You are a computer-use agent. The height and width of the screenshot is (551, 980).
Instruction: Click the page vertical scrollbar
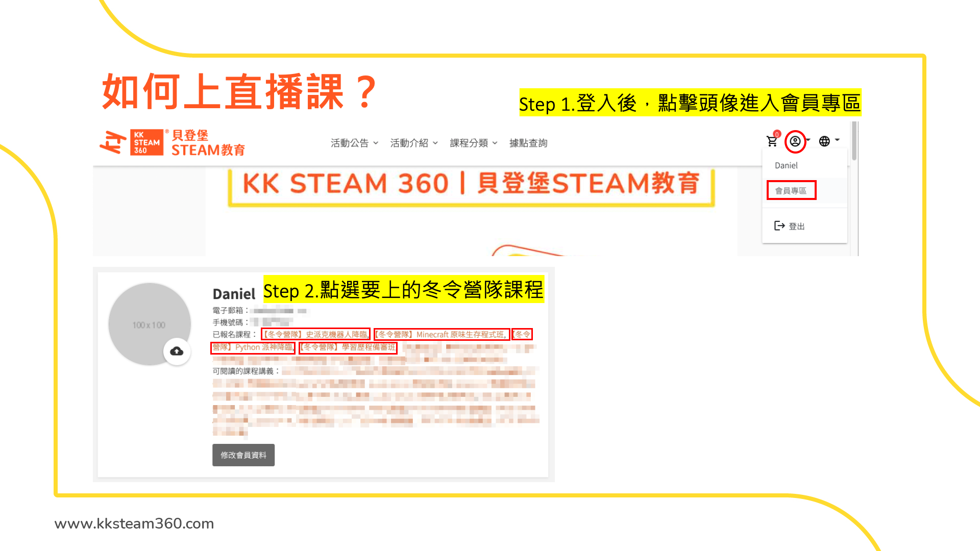pyautogui.click(x=854, y=141)
